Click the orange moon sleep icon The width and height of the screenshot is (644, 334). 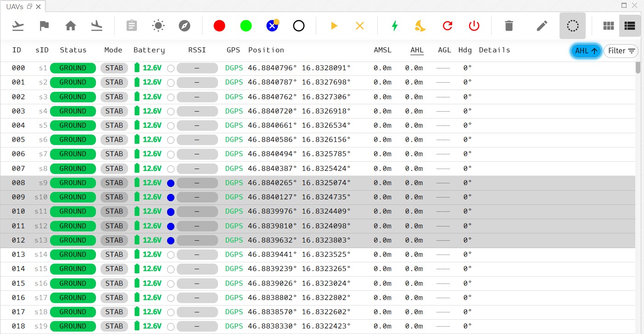click(x=420, y=26)
